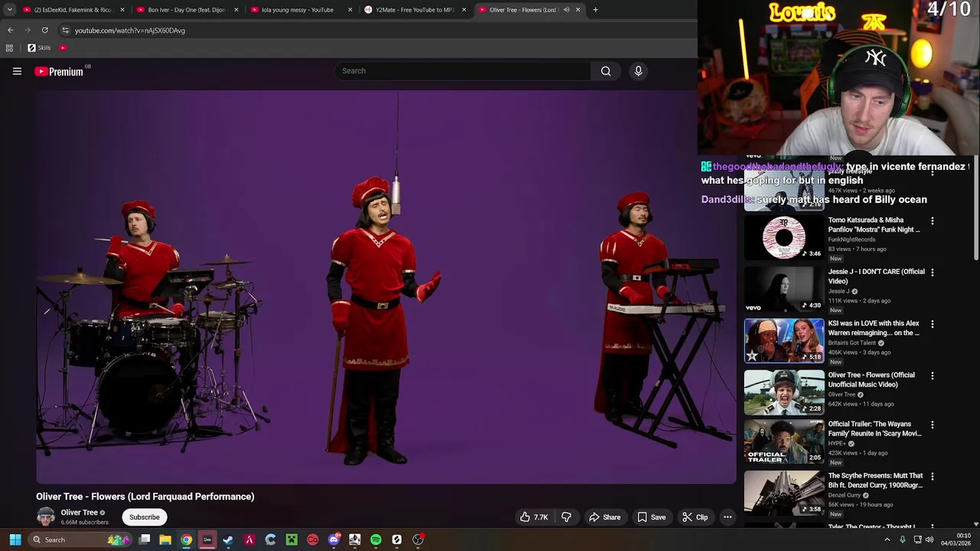Switch to Bon Iver - Day One tab
Screen dimensions: 980x551
click(x=187, y=10)
